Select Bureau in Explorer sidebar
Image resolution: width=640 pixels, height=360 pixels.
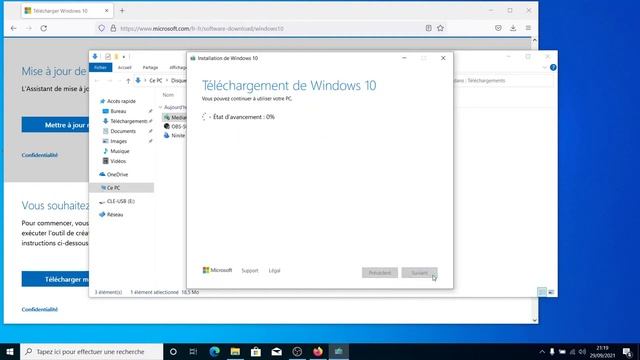[x=118, y=111]
